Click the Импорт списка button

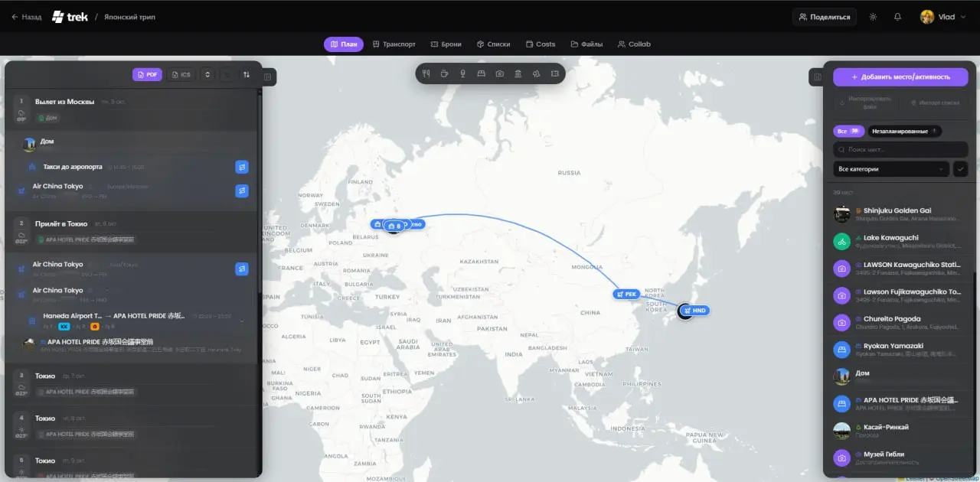pyautogui.click(x=935, y=103)
